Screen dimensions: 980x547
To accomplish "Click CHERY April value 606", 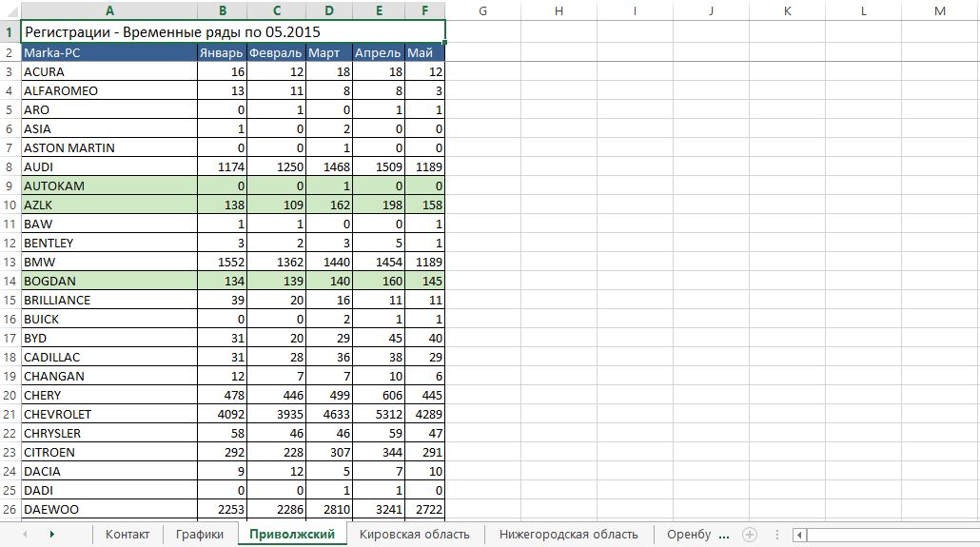I will click(379, 395).
